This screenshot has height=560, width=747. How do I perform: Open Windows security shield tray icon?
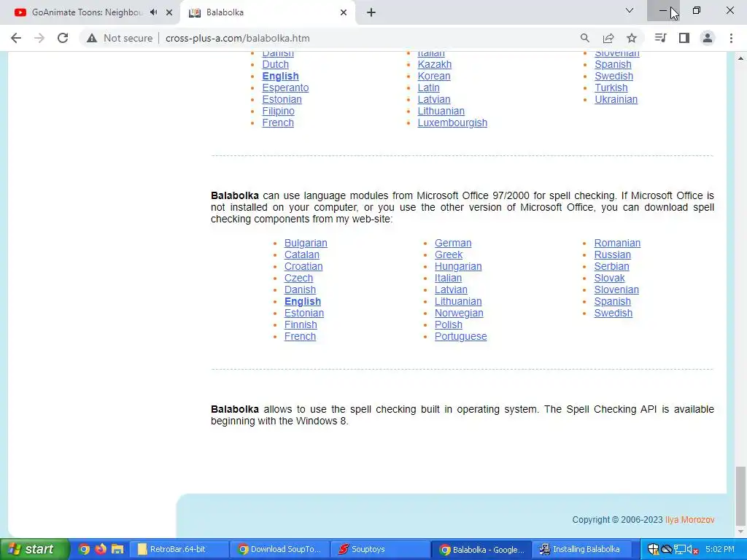(x=653, y=550)
